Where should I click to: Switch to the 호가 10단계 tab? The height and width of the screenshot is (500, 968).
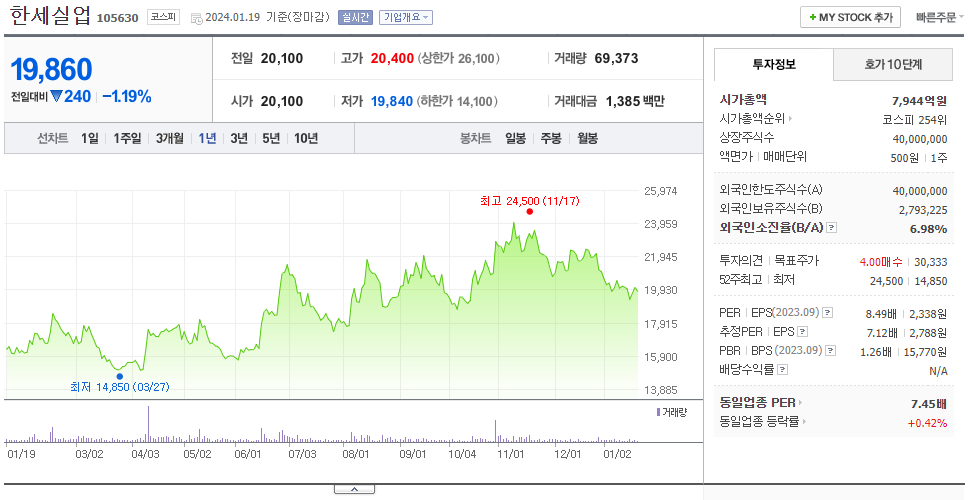(893, 64)
